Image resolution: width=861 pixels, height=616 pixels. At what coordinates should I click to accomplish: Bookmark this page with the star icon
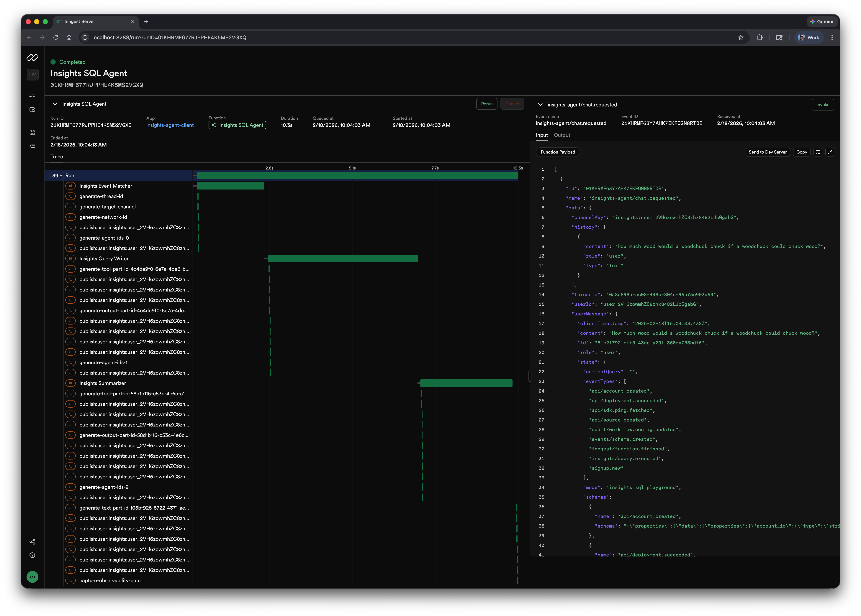pyautogui.click(x=740, y=38)
